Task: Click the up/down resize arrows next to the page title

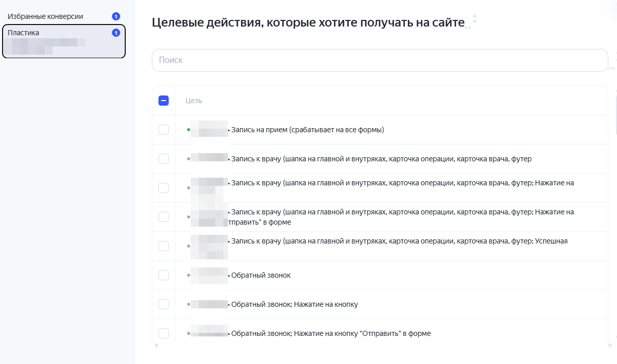Action: point(474,19)
